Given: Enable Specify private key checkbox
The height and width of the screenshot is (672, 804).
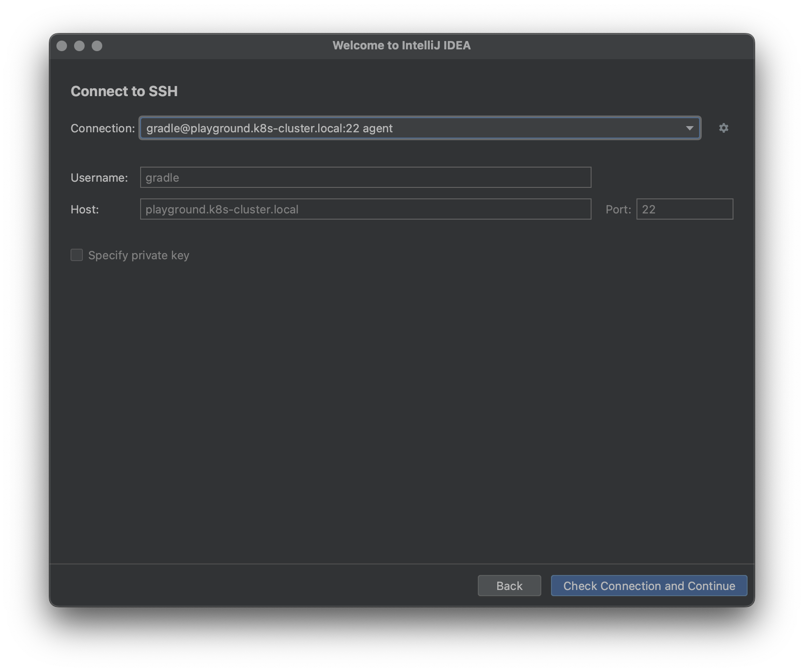Looking at the screenshot, I should (77, 255).
